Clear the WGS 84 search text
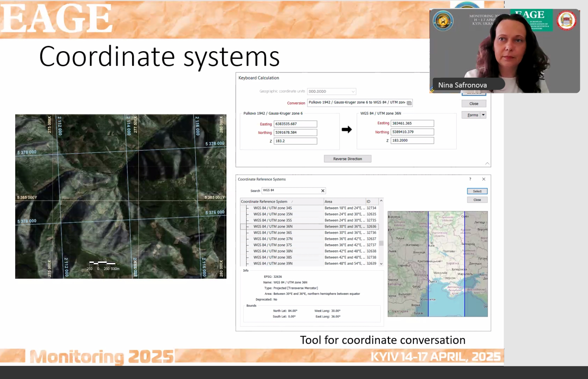The image size is (588, 379). click(x=323, y=191)
